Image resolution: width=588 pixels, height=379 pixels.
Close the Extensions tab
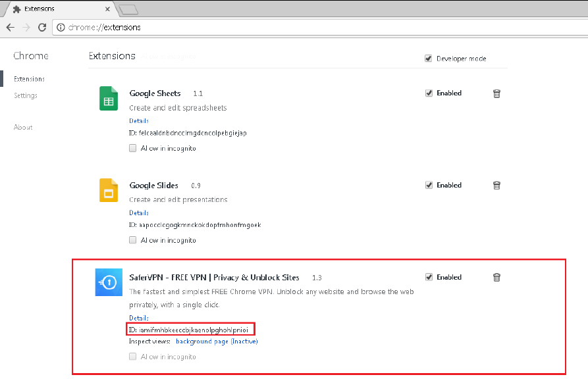click(107, 9)
